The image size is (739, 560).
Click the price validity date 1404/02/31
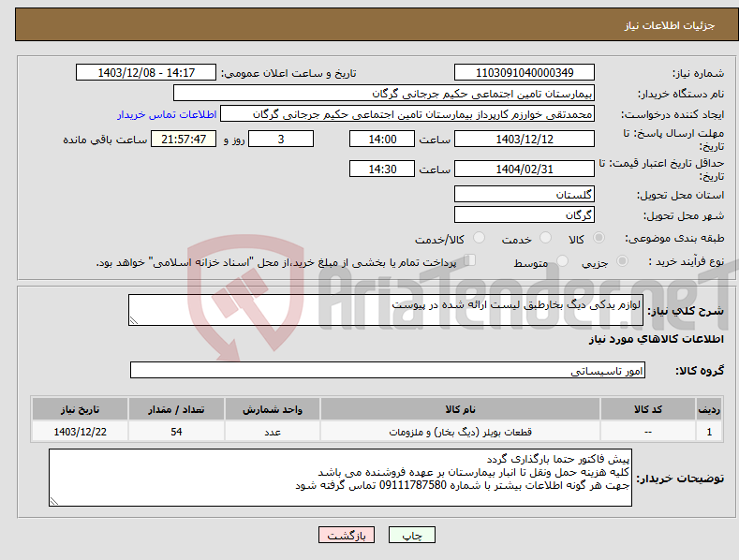pos(525,169)
